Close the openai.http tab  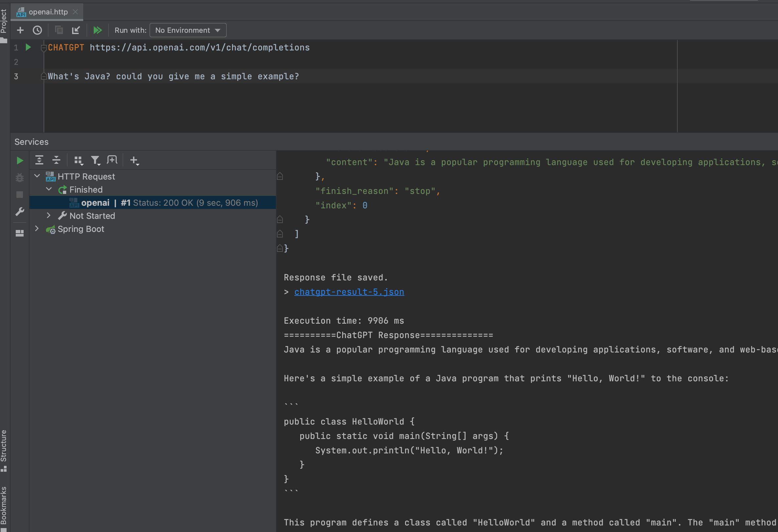pos(75,12)
